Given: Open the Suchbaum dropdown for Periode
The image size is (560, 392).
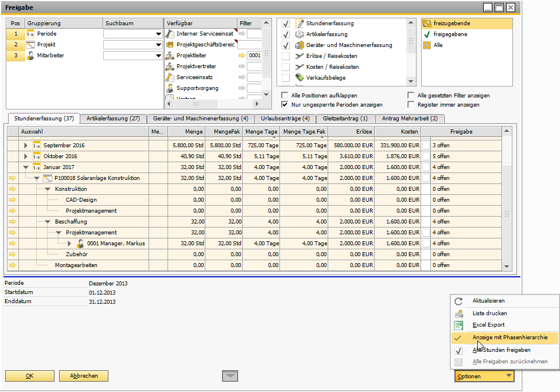Looking at the screenshot, I should pos(158,34).
